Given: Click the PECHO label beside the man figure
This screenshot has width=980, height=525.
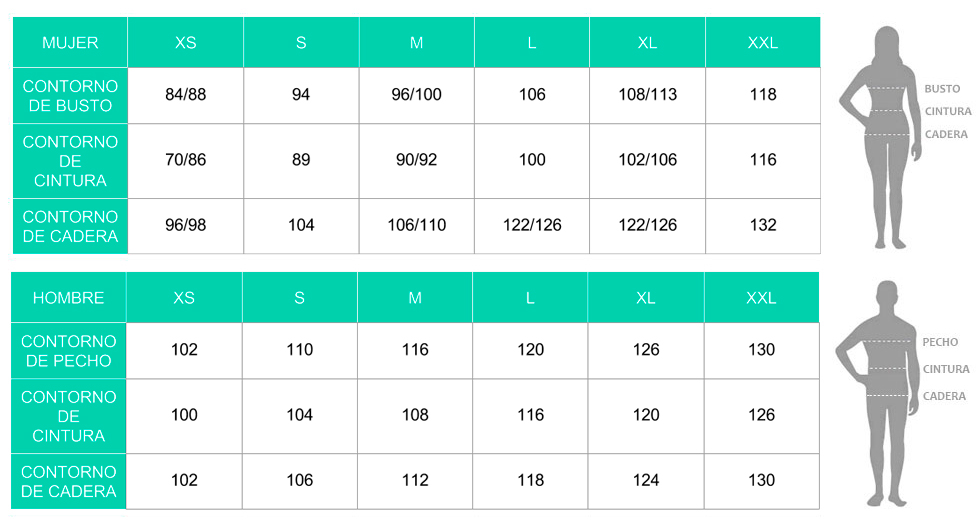Looking at the screenshot, I should click(940, 342).
